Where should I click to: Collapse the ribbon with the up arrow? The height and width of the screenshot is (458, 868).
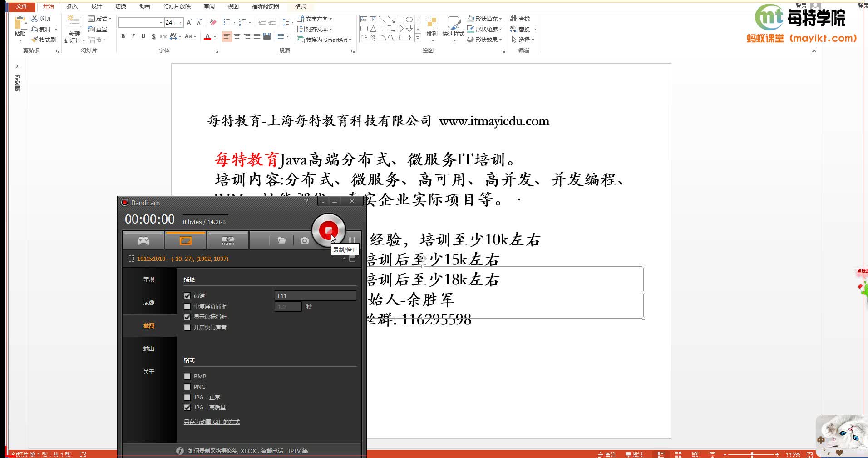pos(814,51)
